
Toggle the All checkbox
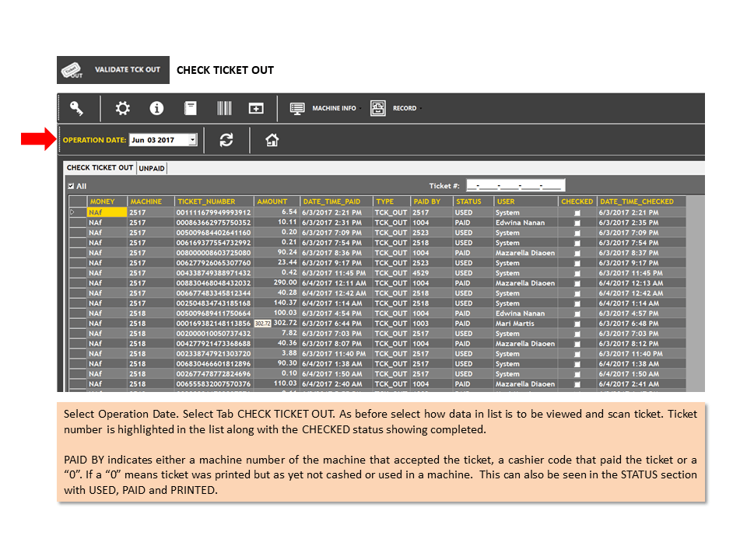[71, 186]
